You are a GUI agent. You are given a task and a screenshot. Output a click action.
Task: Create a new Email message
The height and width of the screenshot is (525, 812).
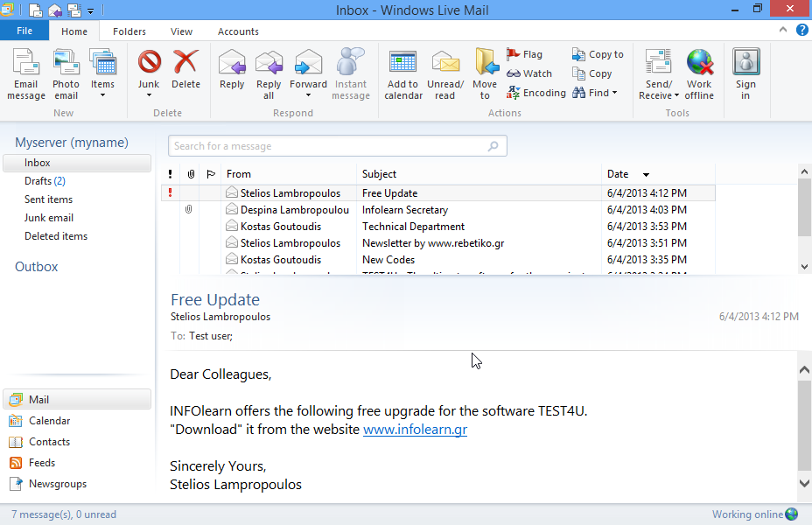pos(26,74)
